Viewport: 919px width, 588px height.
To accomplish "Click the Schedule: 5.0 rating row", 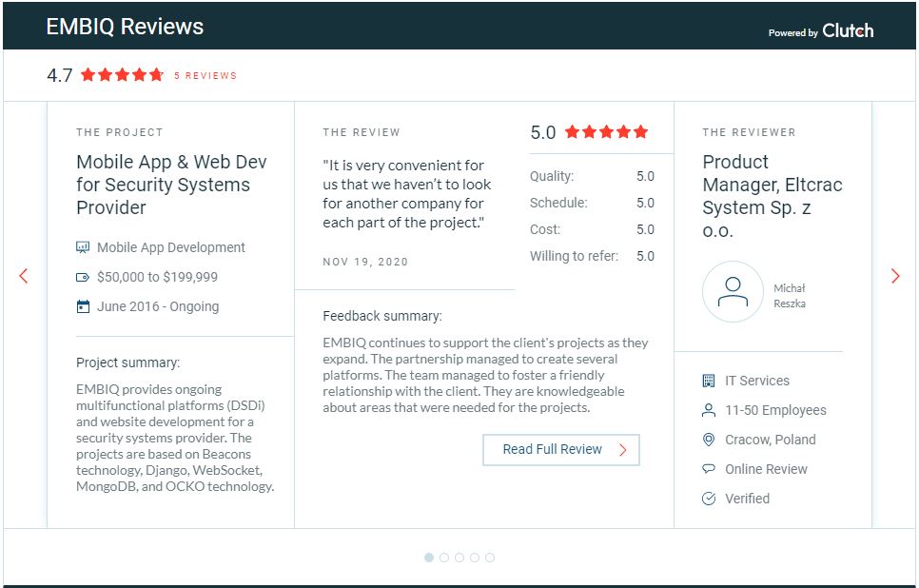I will pos(592,203).
